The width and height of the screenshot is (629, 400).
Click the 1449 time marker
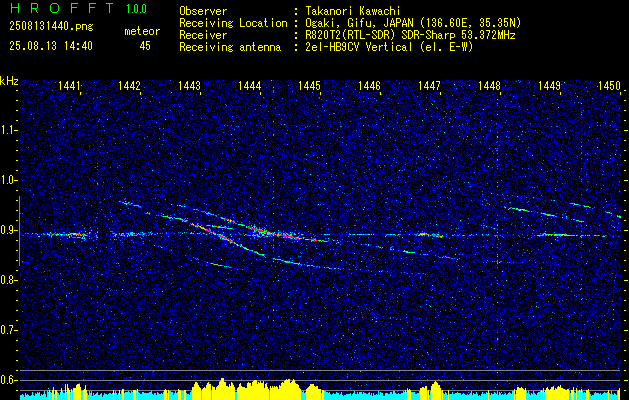coord(549,86)
